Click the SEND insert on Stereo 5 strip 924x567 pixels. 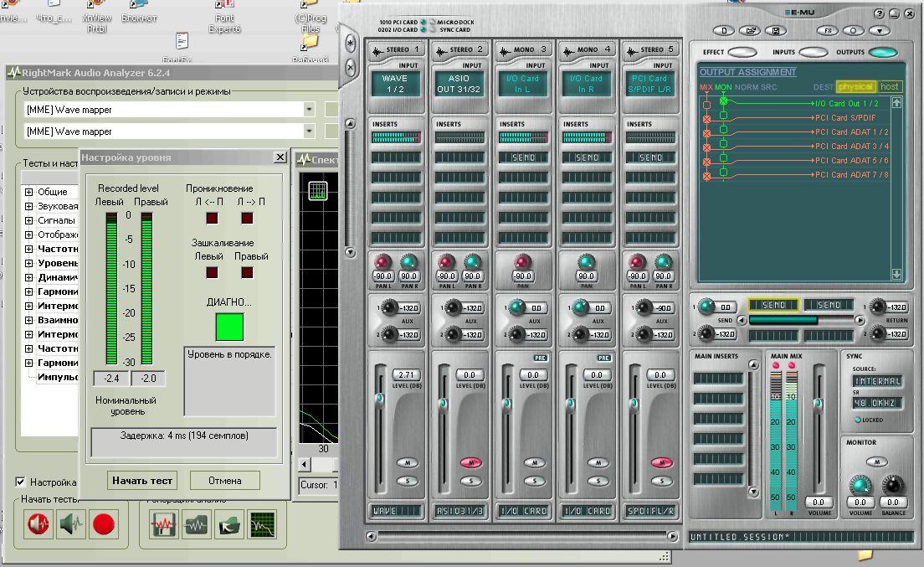click(650, 157)
